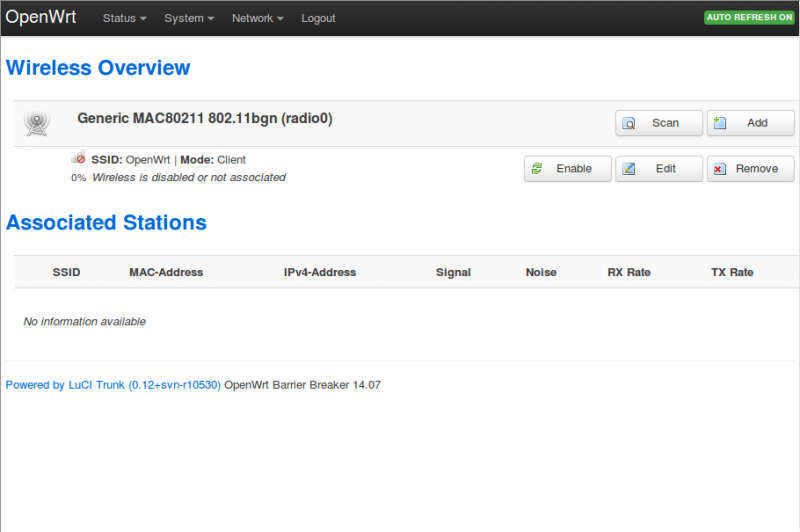Screen dimensions: 800x532
Task: Expand the Network dropdown menu
Action: tap(257, 18)
